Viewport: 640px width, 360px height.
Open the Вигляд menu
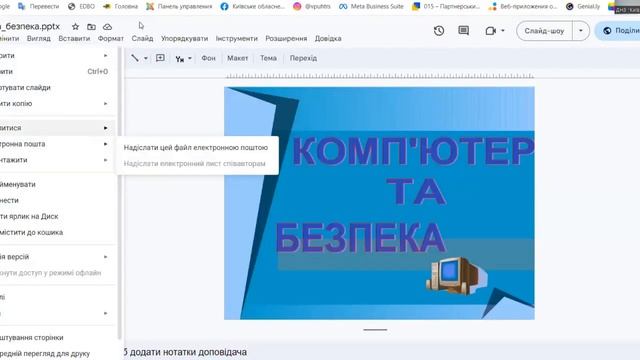[39, 38]
